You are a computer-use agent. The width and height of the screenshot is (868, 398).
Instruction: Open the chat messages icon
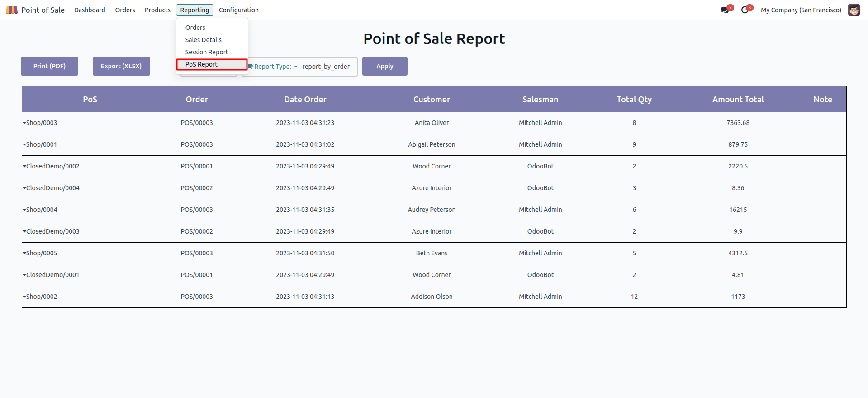[x=725, y=10]
